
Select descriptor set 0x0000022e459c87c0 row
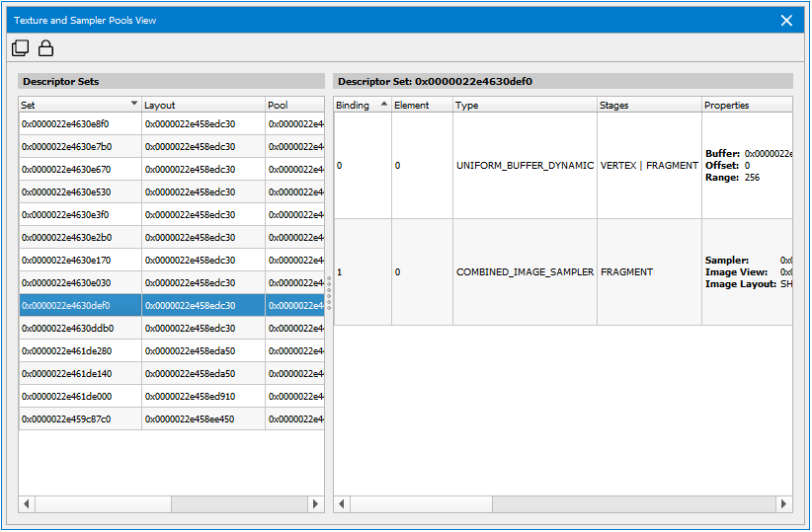[x=79, y=419]
